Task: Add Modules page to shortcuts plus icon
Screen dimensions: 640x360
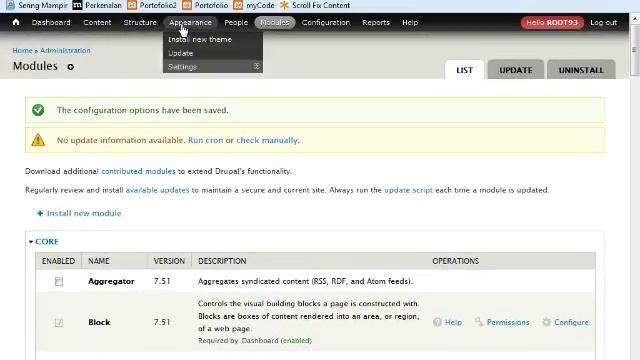Action: (71, 67)
